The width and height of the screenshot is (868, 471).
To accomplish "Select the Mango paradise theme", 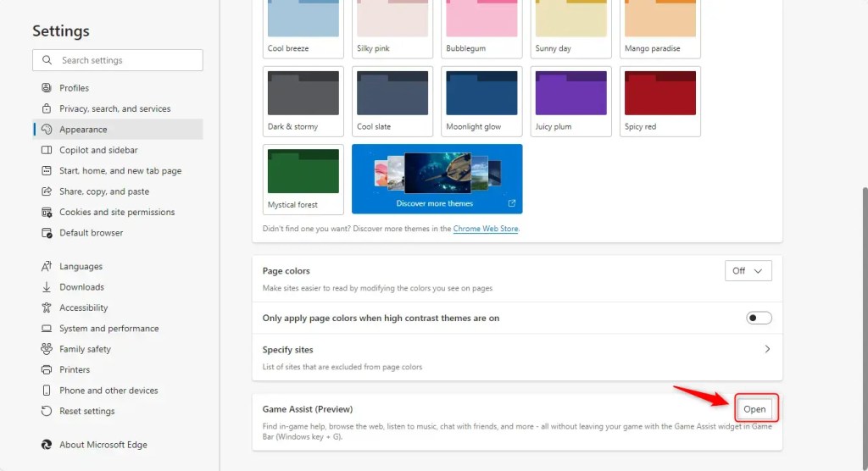I will [x=659, y=28].
